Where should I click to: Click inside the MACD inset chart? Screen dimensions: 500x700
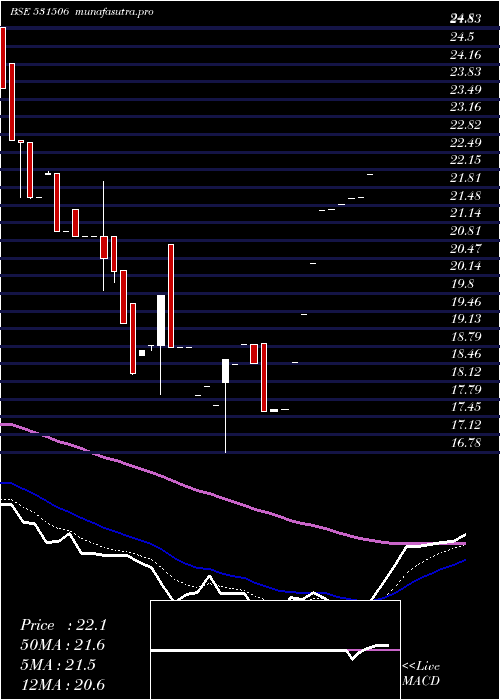[275, 650]
